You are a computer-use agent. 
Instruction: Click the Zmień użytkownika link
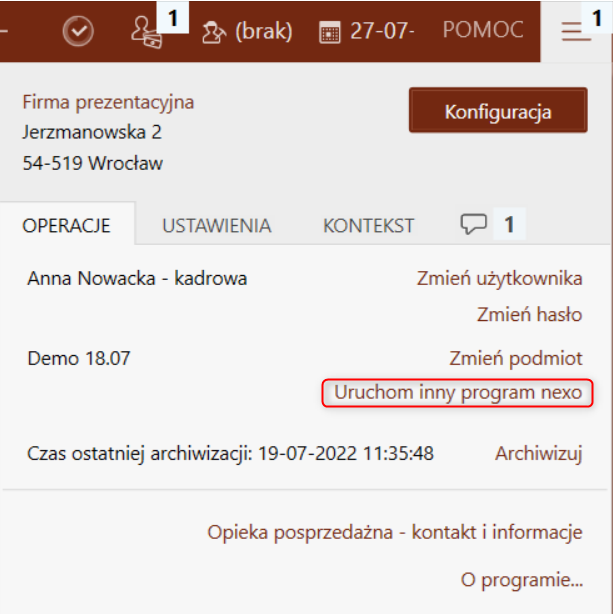[x=499, y=279]
